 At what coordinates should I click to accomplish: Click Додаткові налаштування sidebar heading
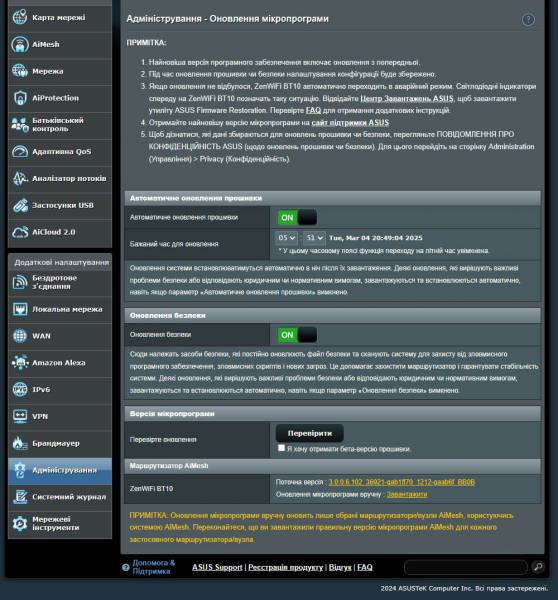(x=61, y=262)
